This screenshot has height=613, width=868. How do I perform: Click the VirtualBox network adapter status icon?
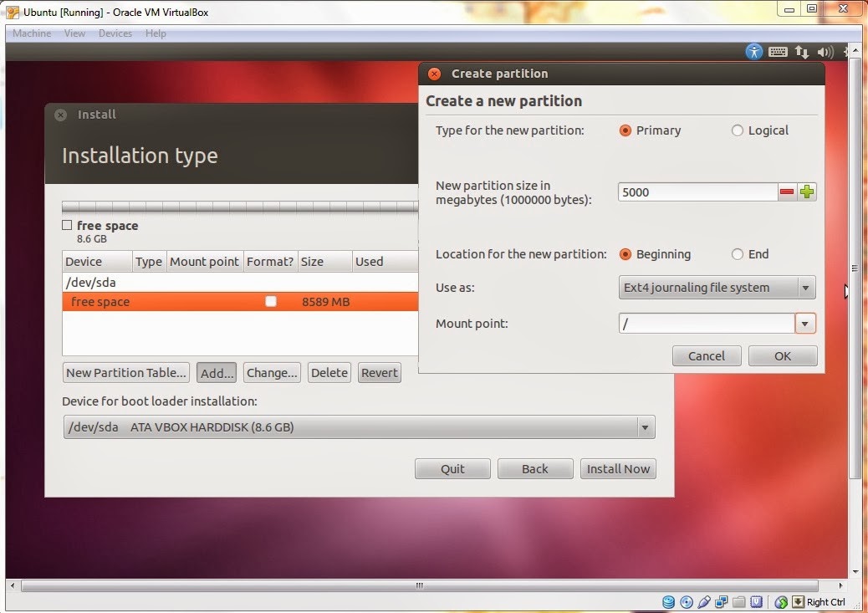click(x=721, y=602)
